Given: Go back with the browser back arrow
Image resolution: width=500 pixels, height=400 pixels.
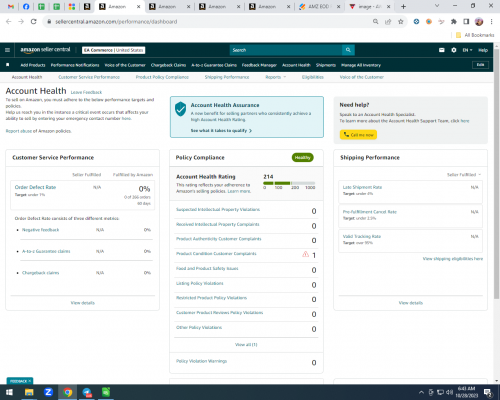Looking at the screenshot, I should 9,22.
